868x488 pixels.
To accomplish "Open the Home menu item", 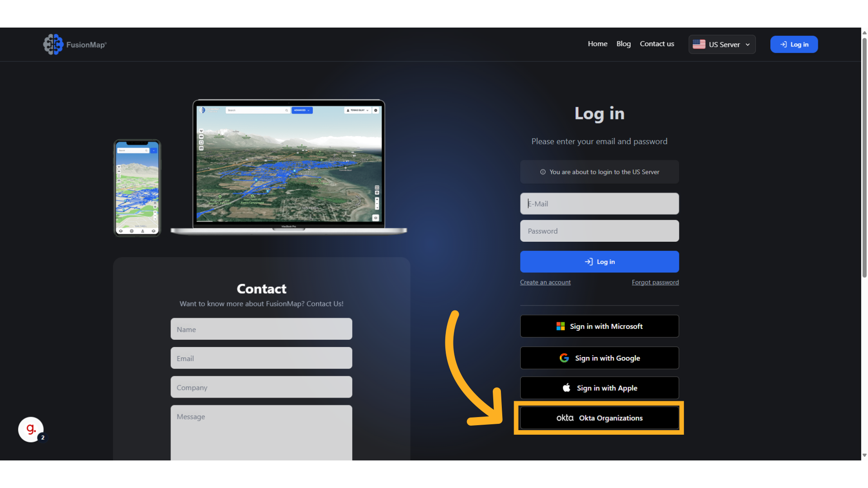I will tap(598, 44).
